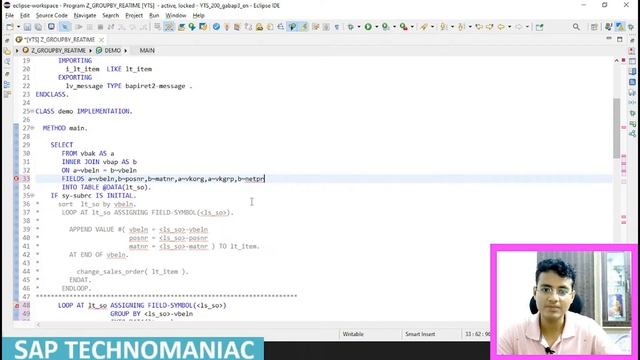The image size is (640, 360).
Task: Open the Coverage dropdown arrow
Action: pos(394,27)
